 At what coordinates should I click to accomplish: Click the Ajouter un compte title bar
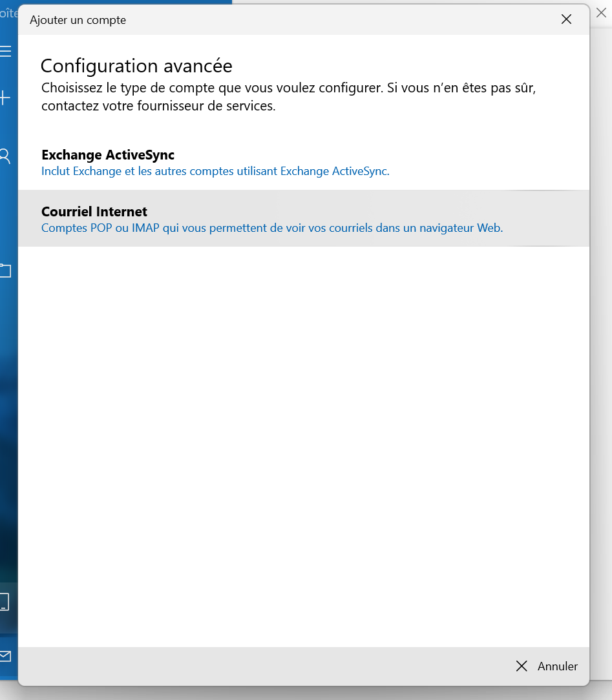[259, 19]
